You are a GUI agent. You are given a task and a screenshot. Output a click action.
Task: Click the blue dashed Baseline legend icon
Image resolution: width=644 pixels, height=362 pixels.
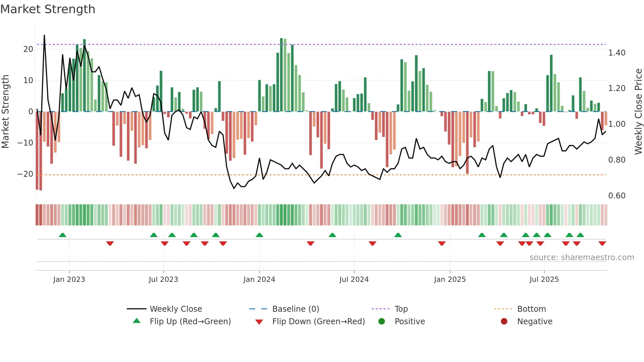tap(258, 309)
